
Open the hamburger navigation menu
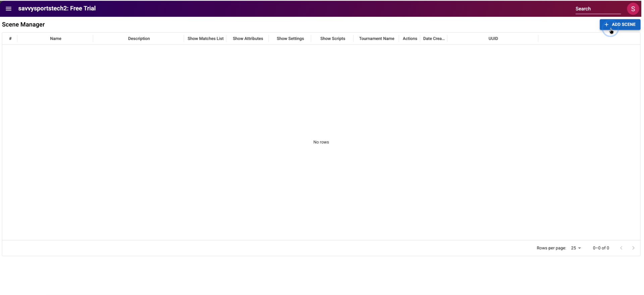[9, 9]
